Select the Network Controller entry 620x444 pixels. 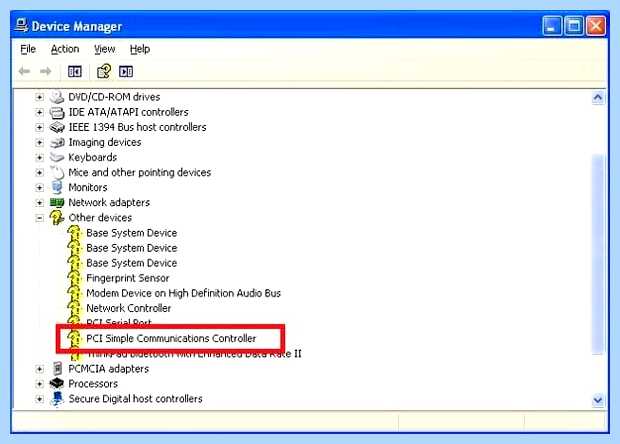(x=129, y=308)
